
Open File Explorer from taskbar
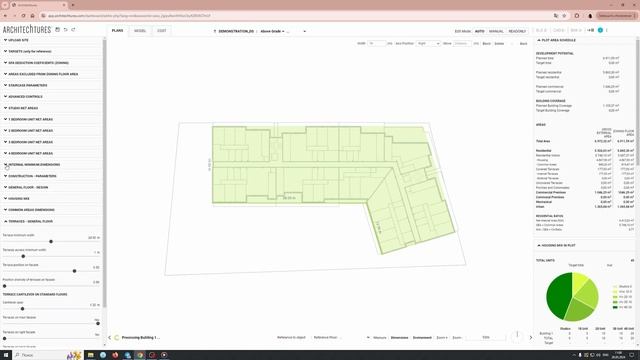(91, 355)
